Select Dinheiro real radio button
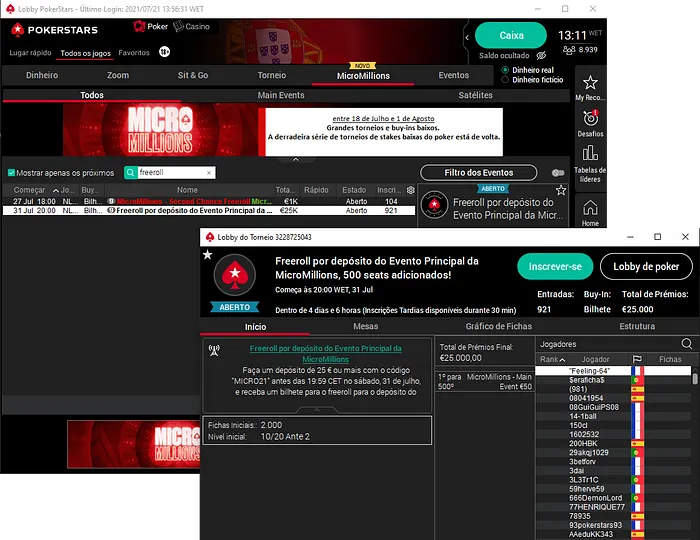The width and height of the screenshot is (700, 540). (x=505, y=70)
